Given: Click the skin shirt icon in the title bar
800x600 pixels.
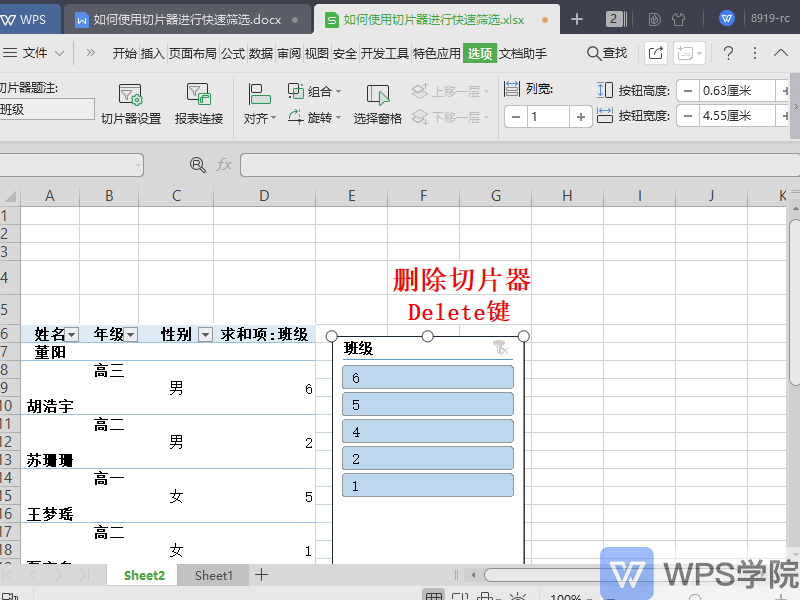Looking at the screenshot, I should click(679, 19).
